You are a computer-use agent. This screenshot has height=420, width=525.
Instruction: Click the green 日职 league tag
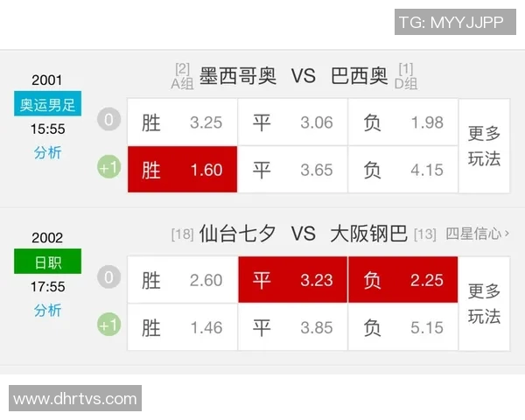point(48,262)
